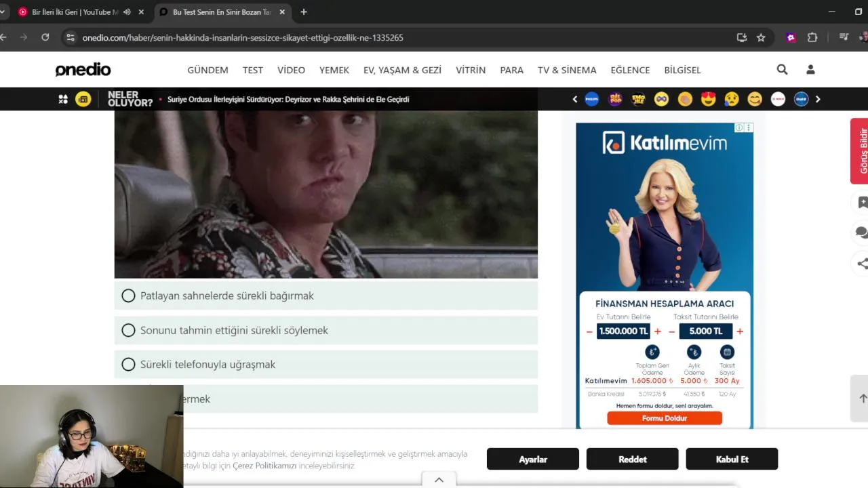Open the grid menu icon beside Neler Oluyor

(63, 99)
